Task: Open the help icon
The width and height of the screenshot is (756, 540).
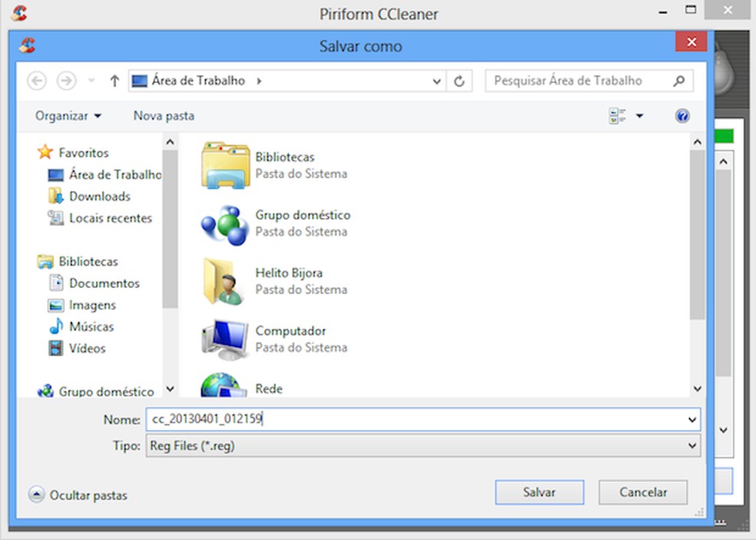Action: pyautogui.click(x=682, y=116)
